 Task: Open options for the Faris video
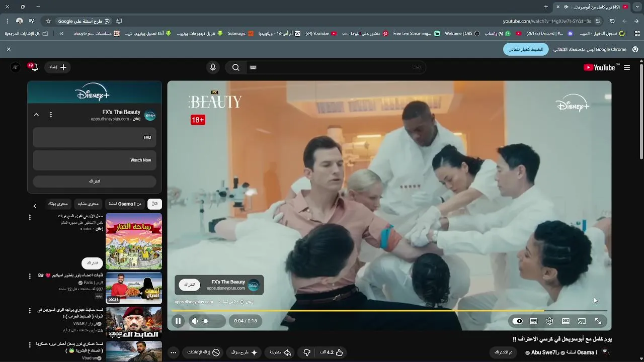click(x=30, y=276)
